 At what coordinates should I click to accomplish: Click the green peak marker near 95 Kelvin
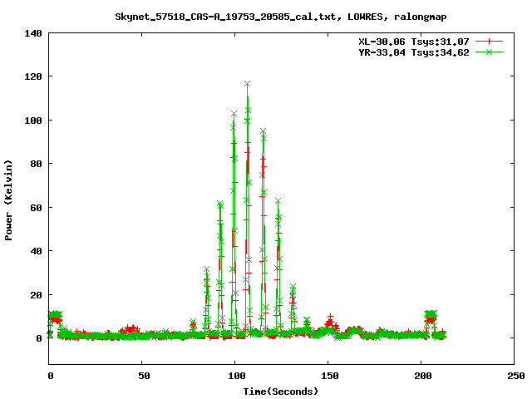pyautogui.click(x=263, y=131)
